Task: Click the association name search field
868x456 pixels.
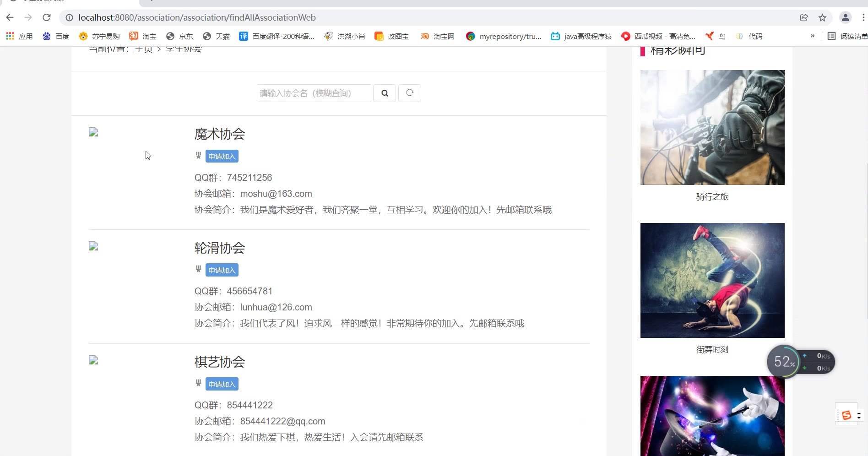Action: (x=314, y=93)
